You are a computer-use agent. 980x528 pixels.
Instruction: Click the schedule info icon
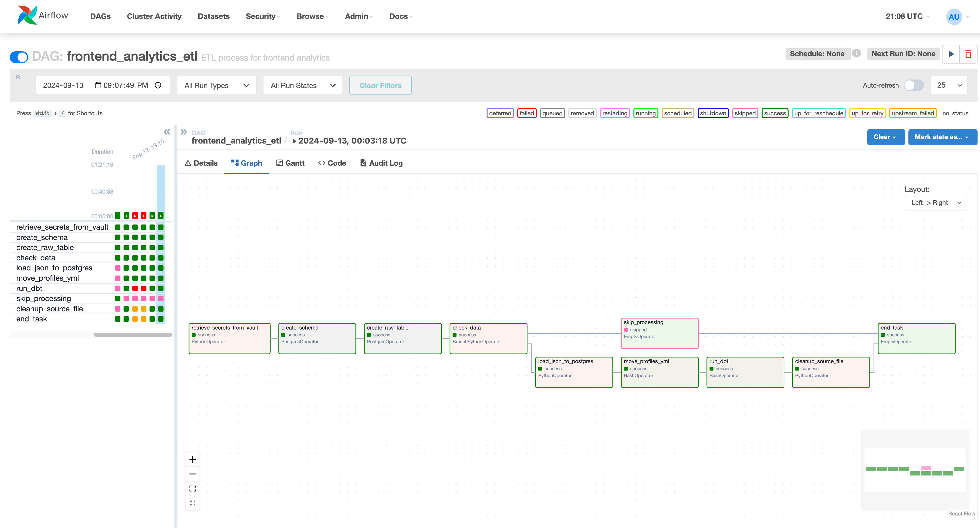(856, 53)
